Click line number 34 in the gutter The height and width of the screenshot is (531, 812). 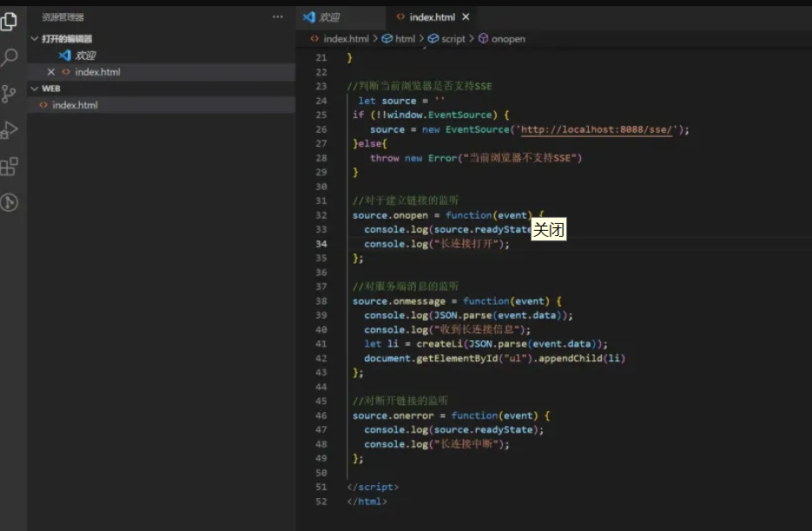[x=321, y=244]
